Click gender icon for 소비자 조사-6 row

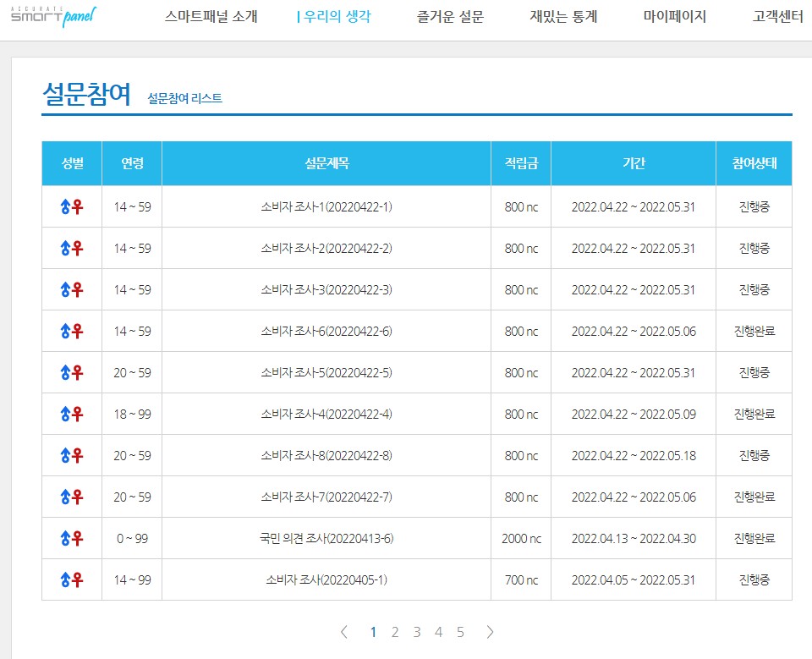(x=72, y=332)
